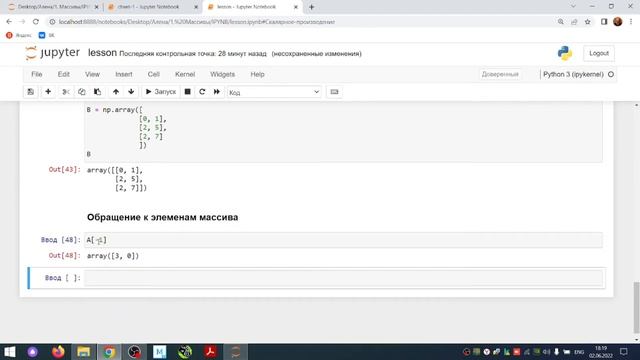Click the heading Обращение к элеменам массива

pyautogui.click(x=162, y=217)
